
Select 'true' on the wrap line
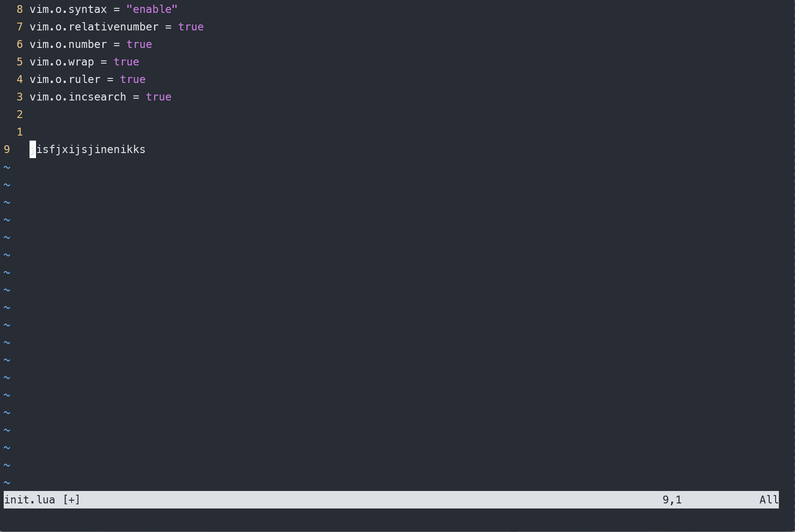click(126, 62)
